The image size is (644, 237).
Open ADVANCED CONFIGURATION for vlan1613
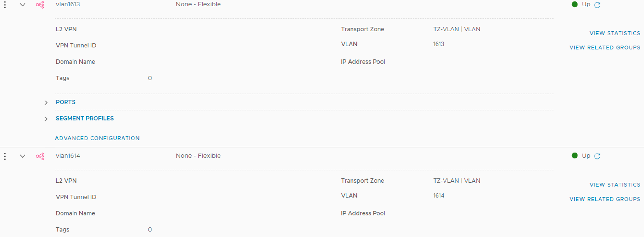point(97,138)
